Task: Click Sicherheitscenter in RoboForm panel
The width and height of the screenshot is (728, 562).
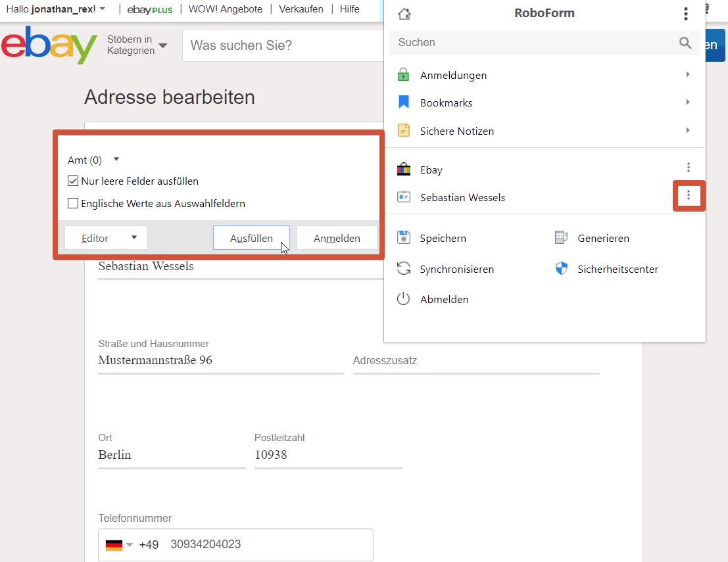Action: 618,269
